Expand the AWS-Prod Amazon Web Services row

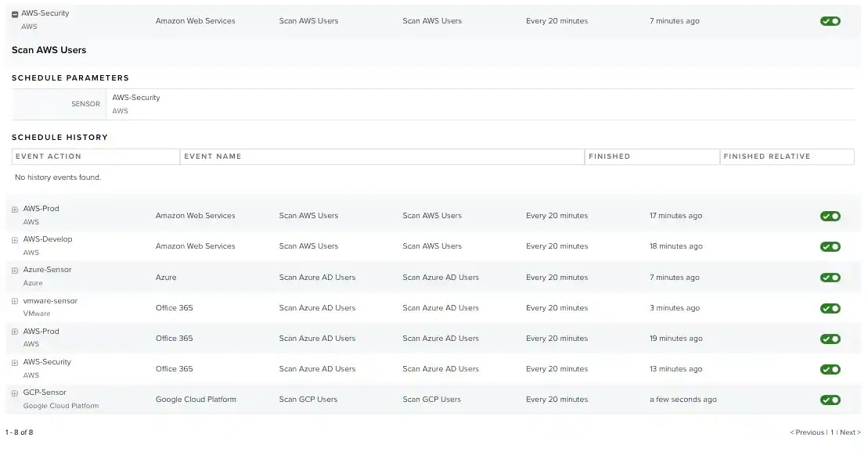pyautogui.click(x=15, y=210)
